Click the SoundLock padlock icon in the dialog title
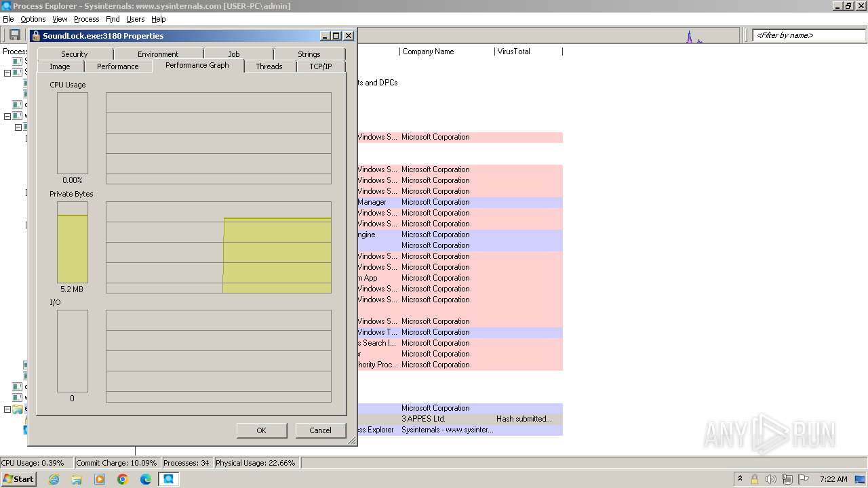The image size is (868, 488). [x=36, y=36]
